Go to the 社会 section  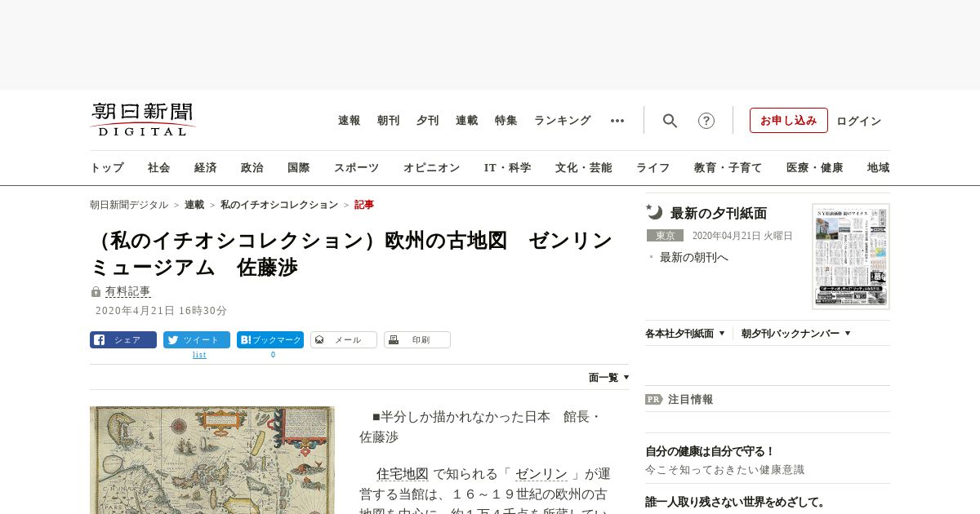(159, 168)
